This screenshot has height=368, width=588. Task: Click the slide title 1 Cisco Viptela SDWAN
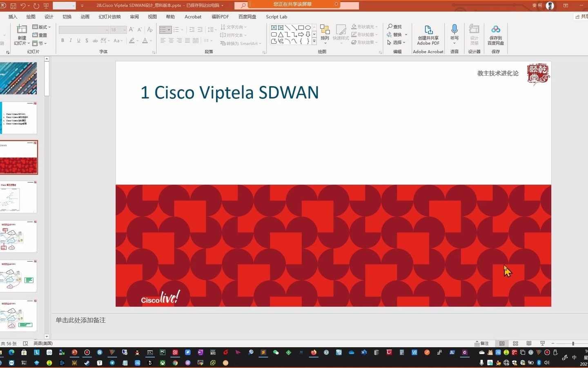pyautogui.click(x=229, y=92)
